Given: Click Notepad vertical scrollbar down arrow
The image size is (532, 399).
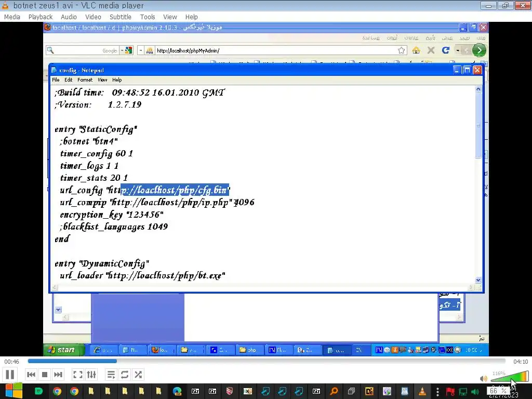Looking at the screenshot, I should tap(478, 280).
